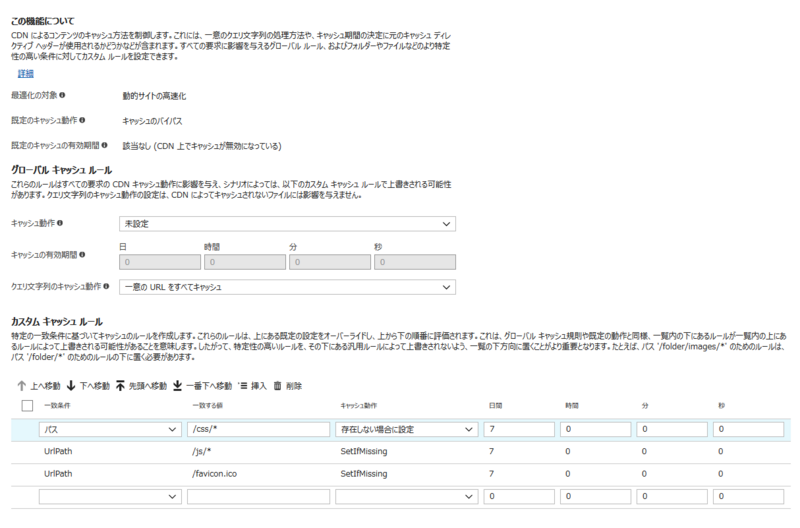
Task: Open 存在しない場合に設定 cache behavior dropdown
Action: pyautogui.click(x=407, y=430)
